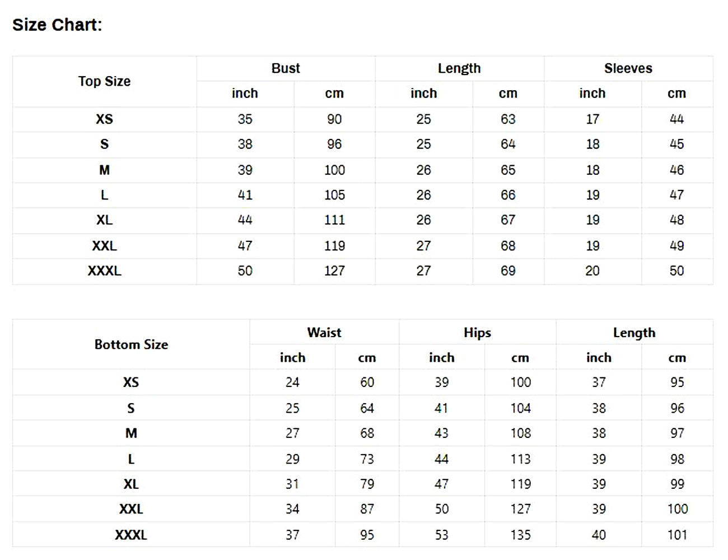
Task: Select the Waist column header
Action: [324, 333]
